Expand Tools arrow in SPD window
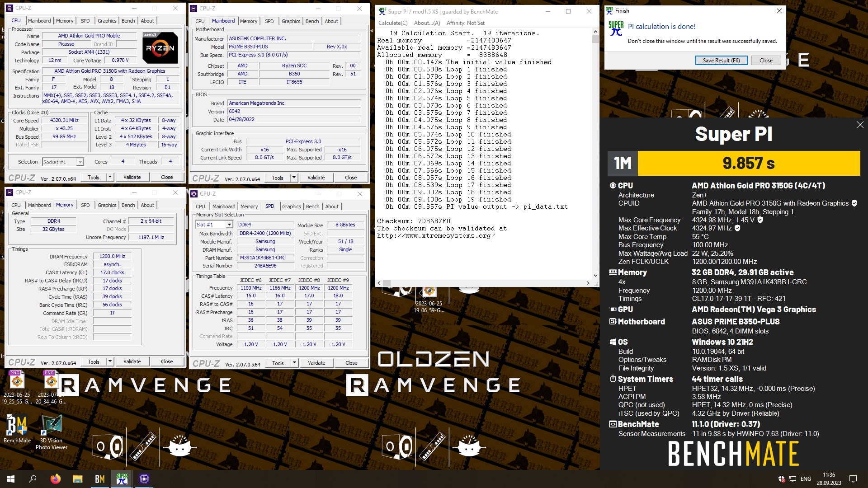868x488 pixels. [294, 363]
